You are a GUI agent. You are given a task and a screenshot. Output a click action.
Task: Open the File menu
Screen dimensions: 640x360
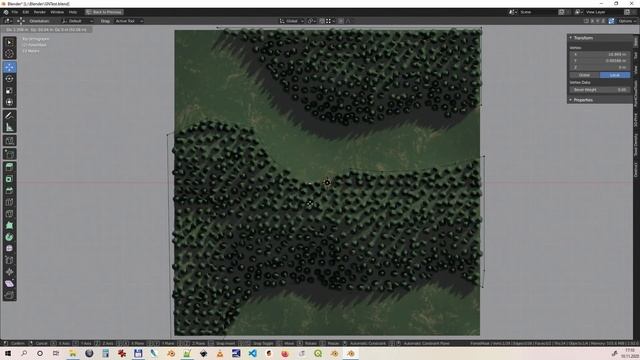(15, 12)
